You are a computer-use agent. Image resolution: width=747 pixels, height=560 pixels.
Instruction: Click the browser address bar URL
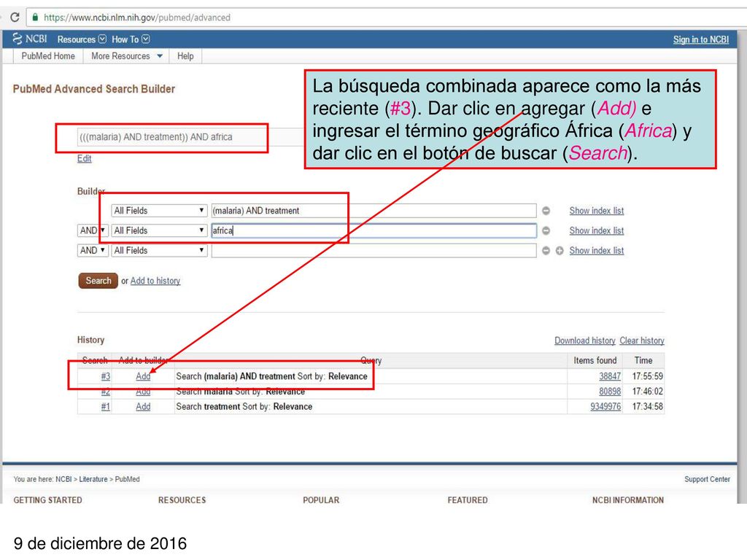pyautogui.click(x=136, y=17)
